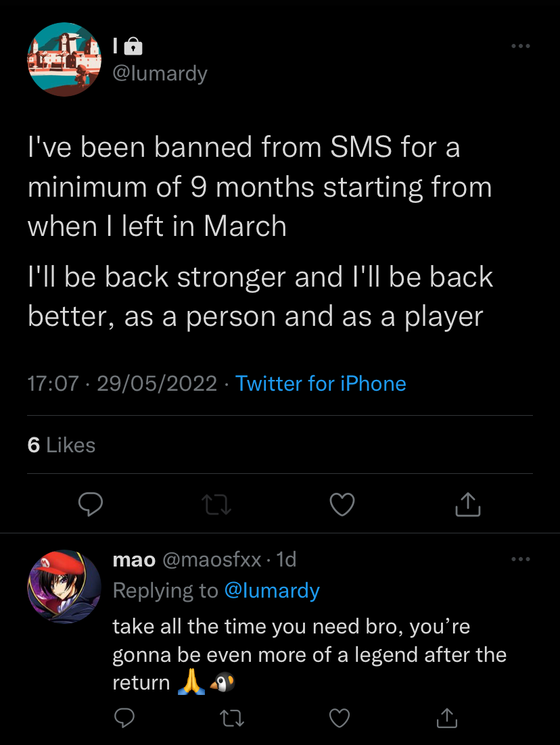Image resolution: width=560 pixels, height=745 pixels.
Task: Open lumardy's profile picture
Action: 64,60
